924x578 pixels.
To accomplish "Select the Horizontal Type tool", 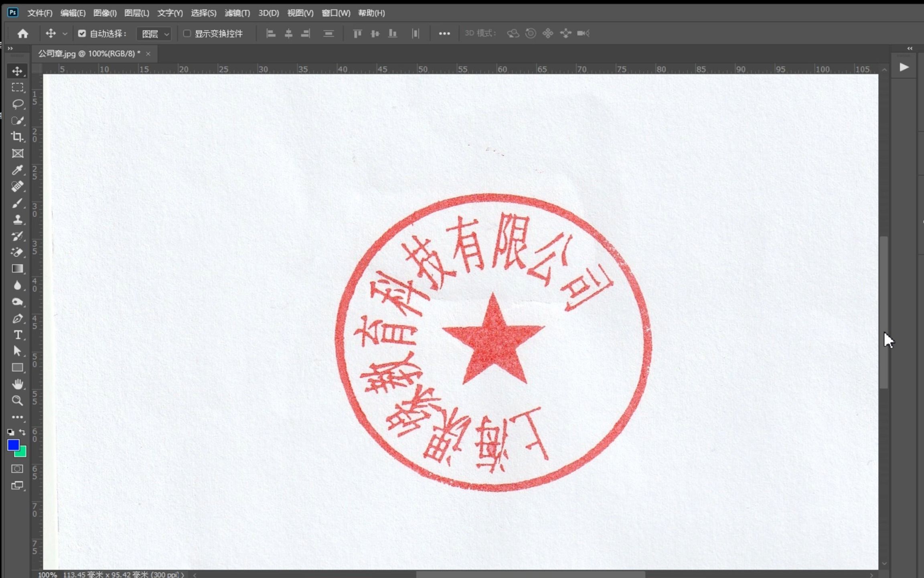I will pyautogui.click(x=18, y=335).
